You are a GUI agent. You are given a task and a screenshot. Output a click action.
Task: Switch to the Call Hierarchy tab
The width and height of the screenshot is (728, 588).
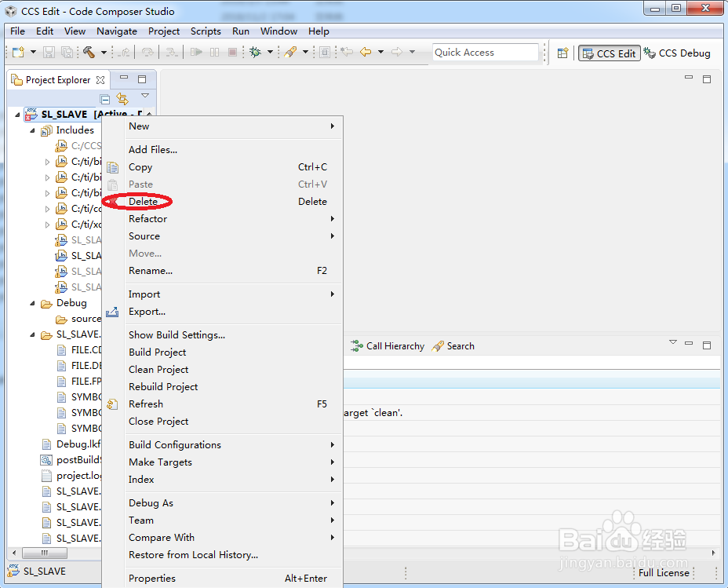(x=388, y=346)
